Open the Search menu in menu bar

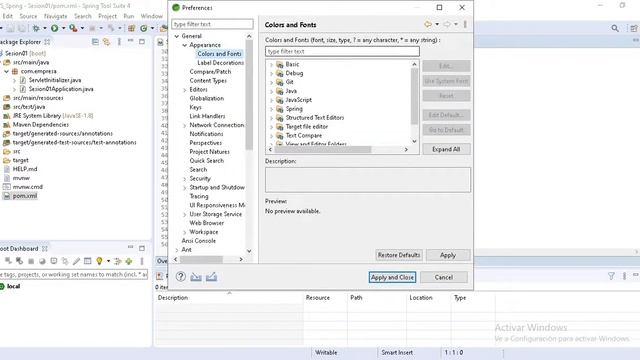coord(82,16)
